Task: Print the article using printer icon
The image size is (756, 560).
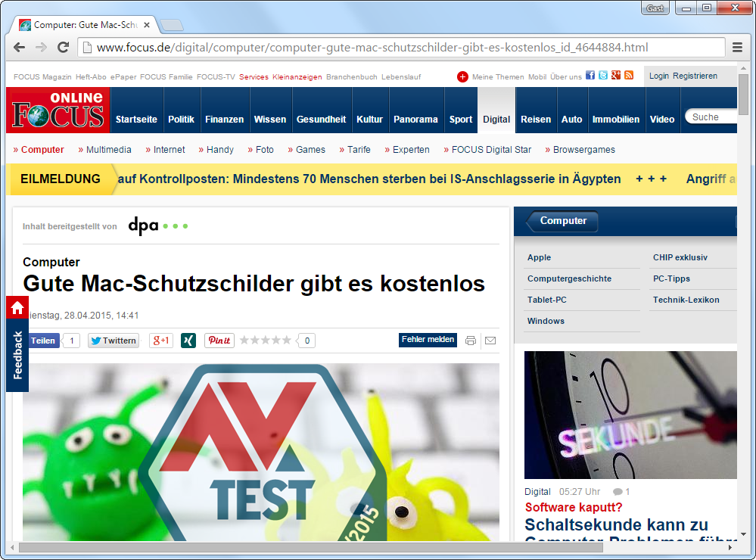Action: click(471, 341)
